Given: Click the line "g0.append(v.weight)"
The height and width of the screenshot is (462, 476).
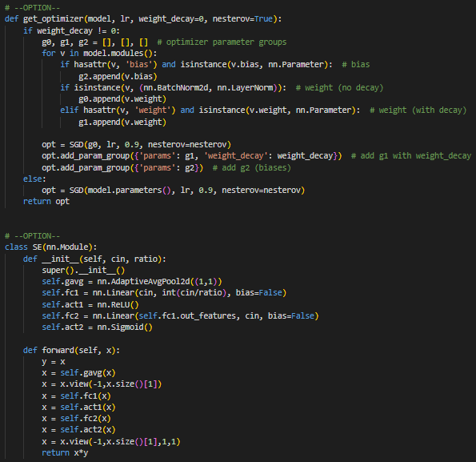Looking at the screenshot, I should [122, 99].
